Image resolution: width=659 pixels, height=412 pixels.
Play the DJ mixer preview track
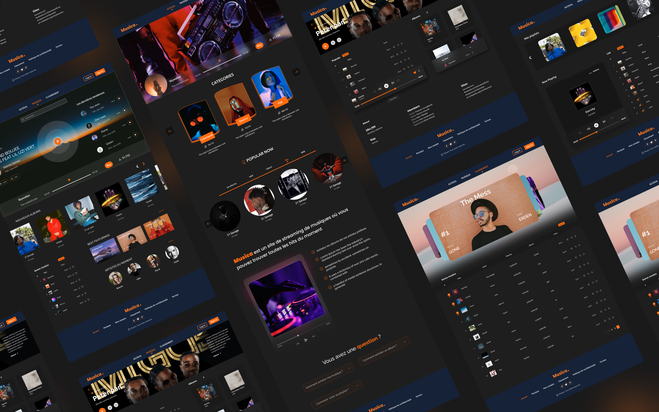coord(306,340)
